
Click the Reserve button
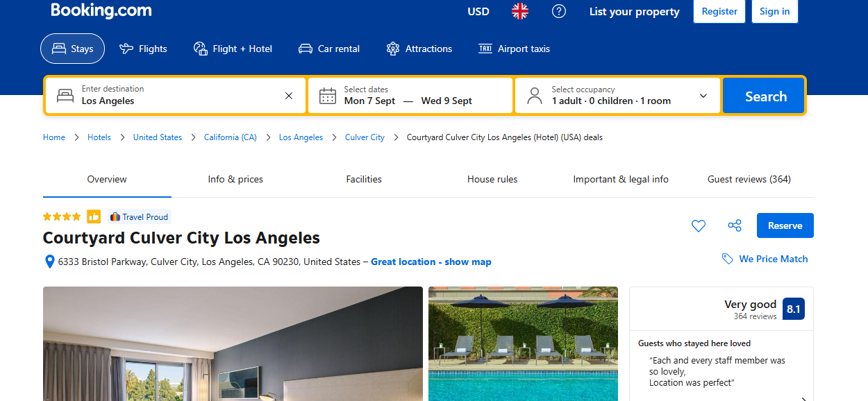785,225
